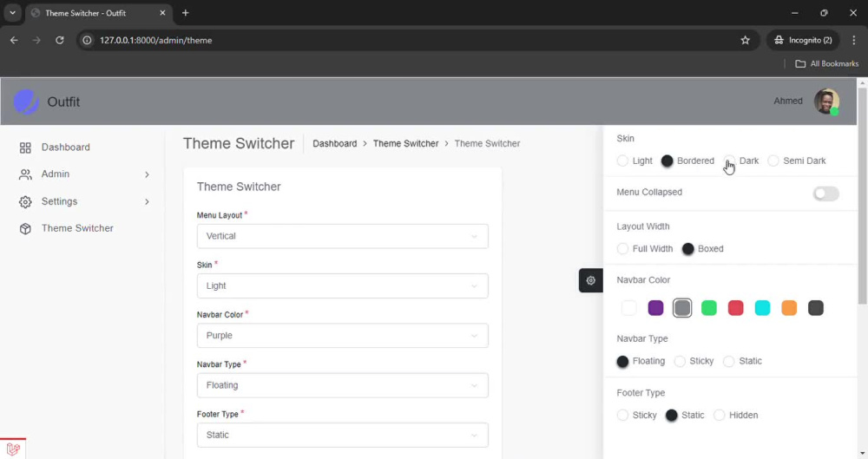Image resolution: width=868 pixels, height=459 pixels.
Task: Click the Outfit logo icon
Action: 25,102
